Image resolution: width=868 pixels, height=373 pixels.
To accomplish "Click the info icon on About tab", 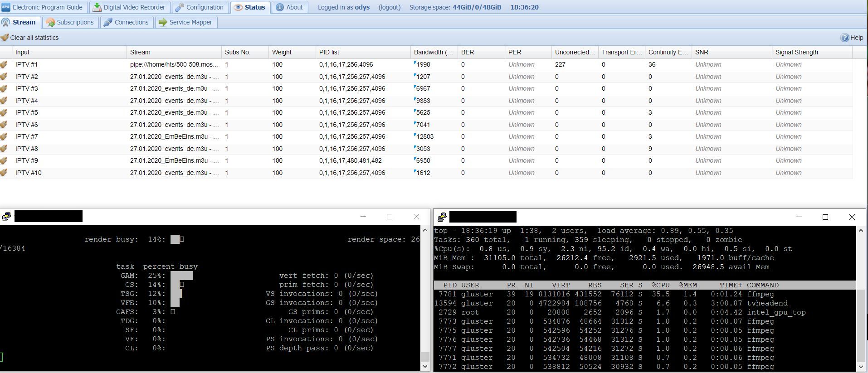I will (280, 7).
